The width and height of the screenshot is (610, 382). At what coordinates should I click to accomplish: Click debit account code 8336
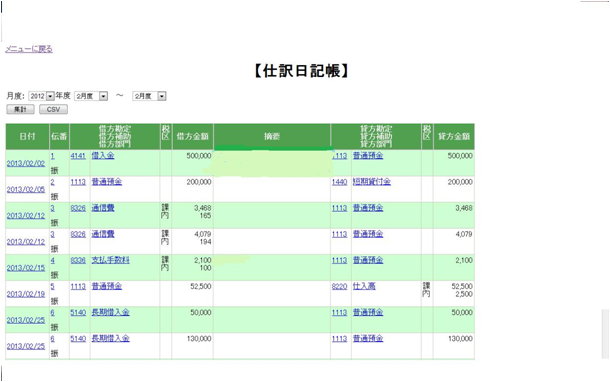78,260
